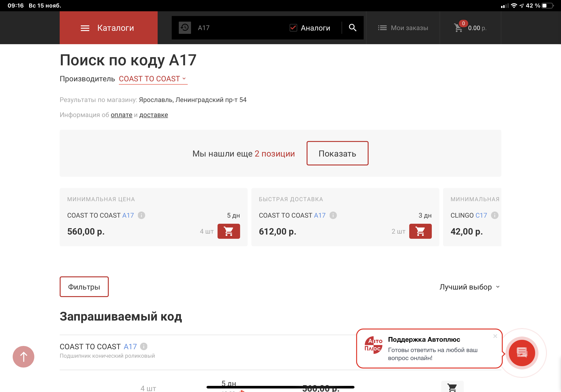
Task: Open the оплате link
Action: coord(121,115)
